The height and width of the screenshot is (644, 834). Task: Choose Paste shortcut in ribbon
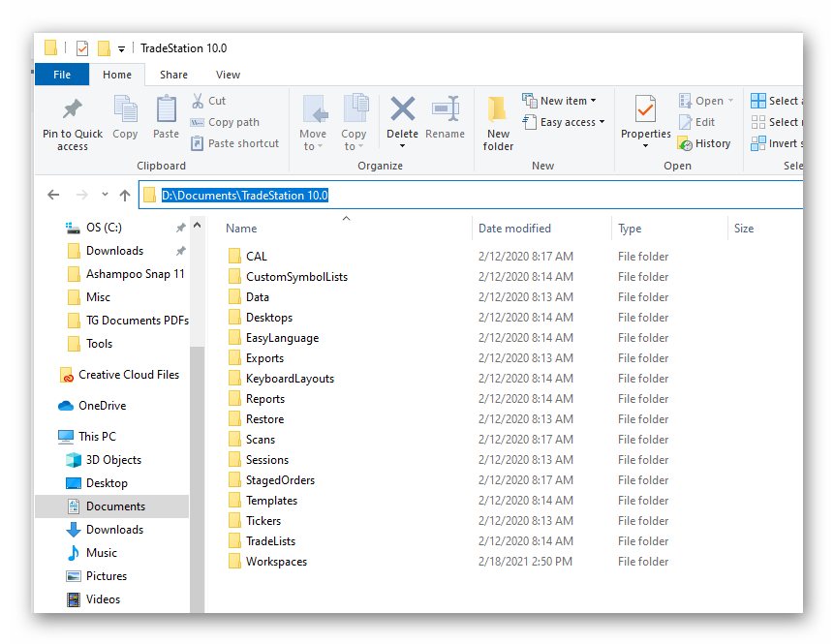pos(234,143)
